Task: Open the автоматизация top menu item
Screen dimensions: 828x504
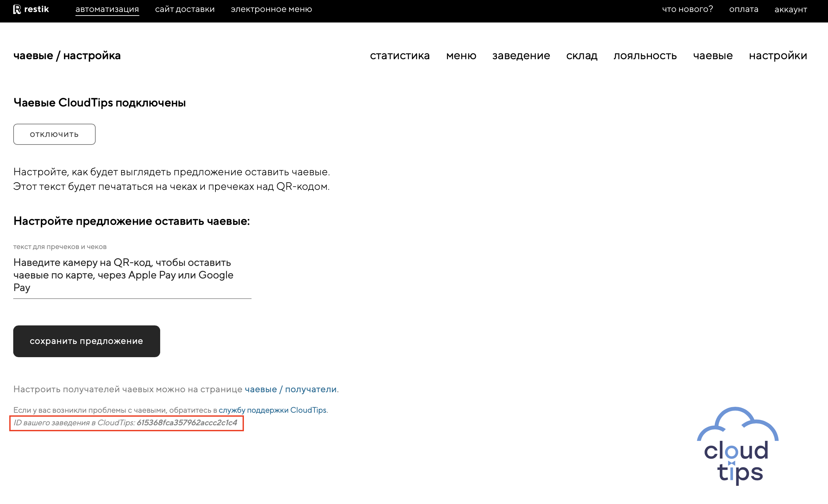Action: coord(107,9)
